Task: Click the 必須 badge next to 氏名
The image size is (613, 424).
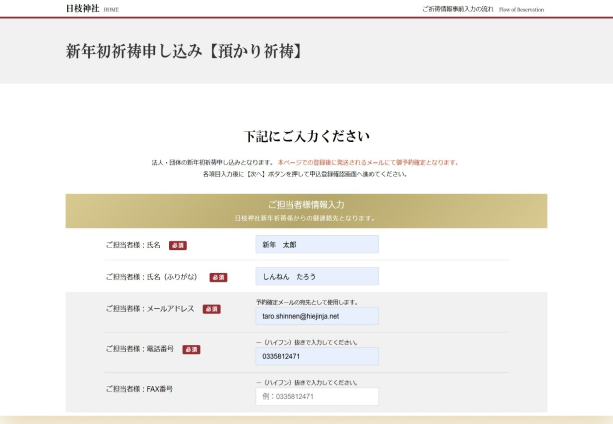Action: (177, 245)
